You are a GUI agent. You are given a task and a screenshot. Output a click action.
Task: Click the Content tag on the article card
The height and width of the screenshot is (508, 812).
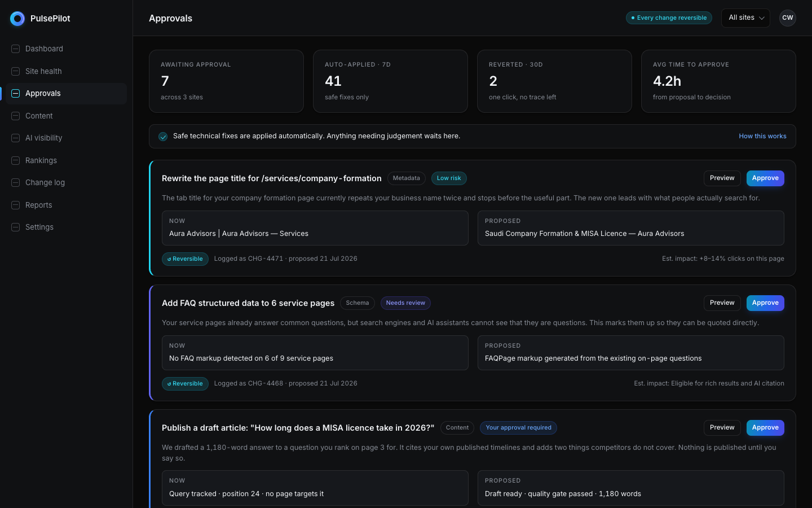pos(457,428)
